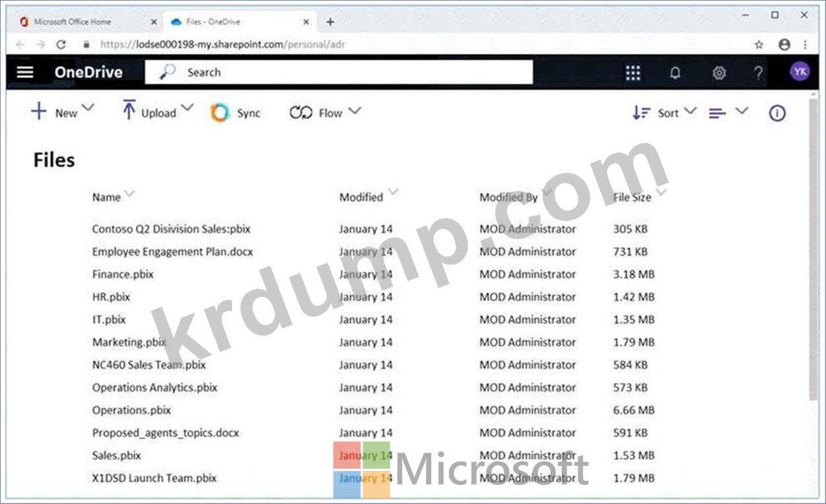Open NC460 Sales Team.pbix
826x504 pixels.
point(149,364)
